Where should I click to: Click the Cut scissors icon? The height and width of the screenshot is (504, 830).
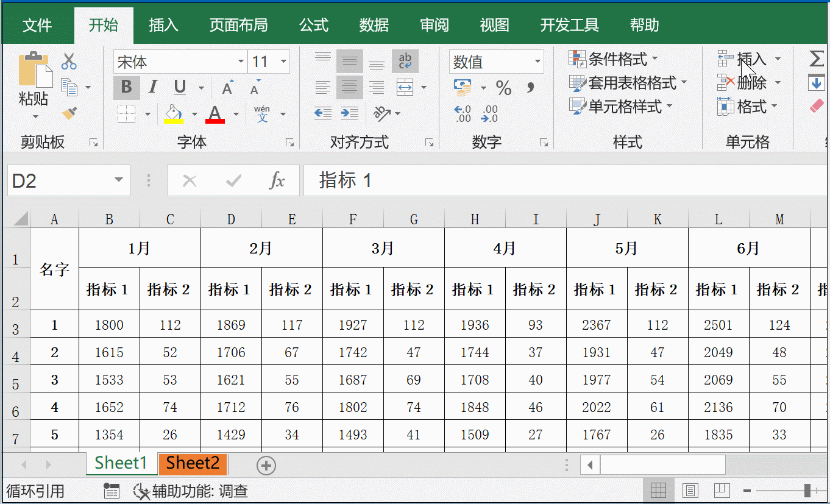point(69,62)
